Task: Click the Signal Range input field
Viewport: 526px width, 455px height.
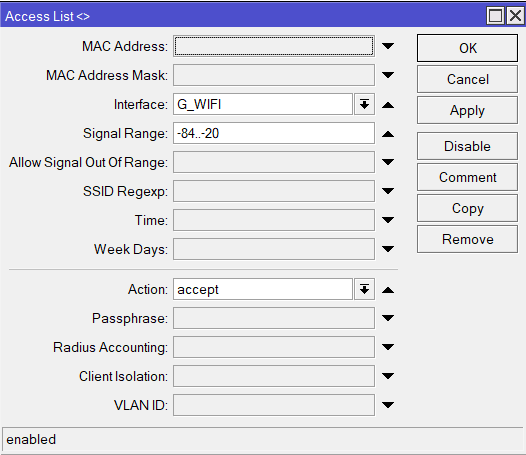Action: pyautogui.click(x=274, y=133)
